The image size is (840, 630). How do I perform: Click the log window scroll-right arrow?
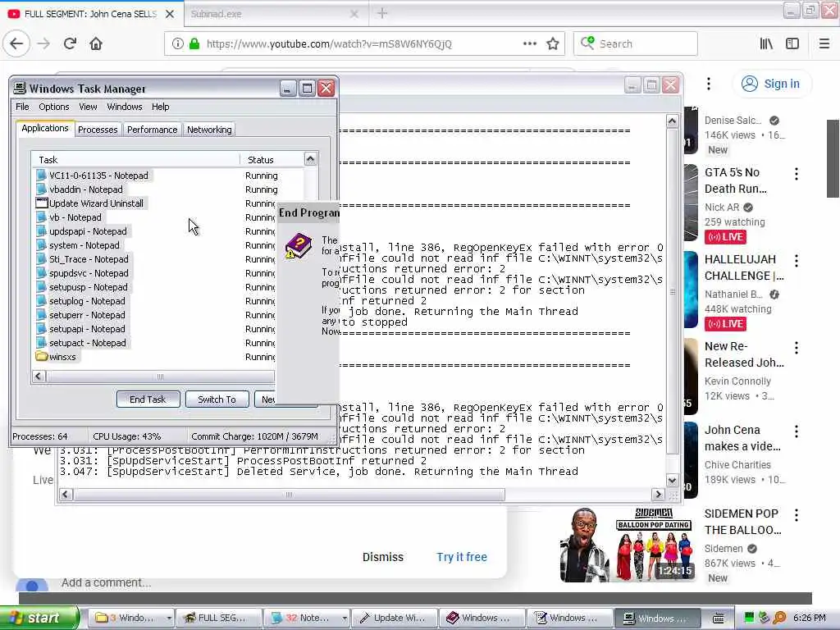658,494
